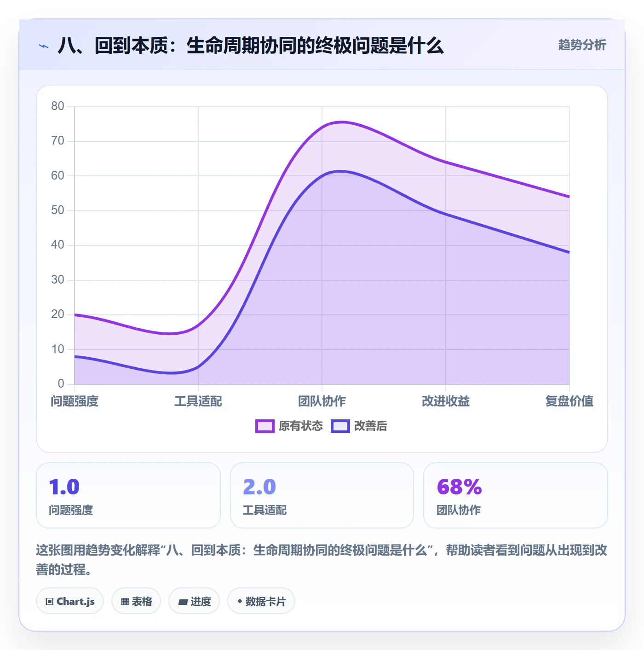
Task: Select the Chart.js tag chip
Action: click(x=70, y=601)
